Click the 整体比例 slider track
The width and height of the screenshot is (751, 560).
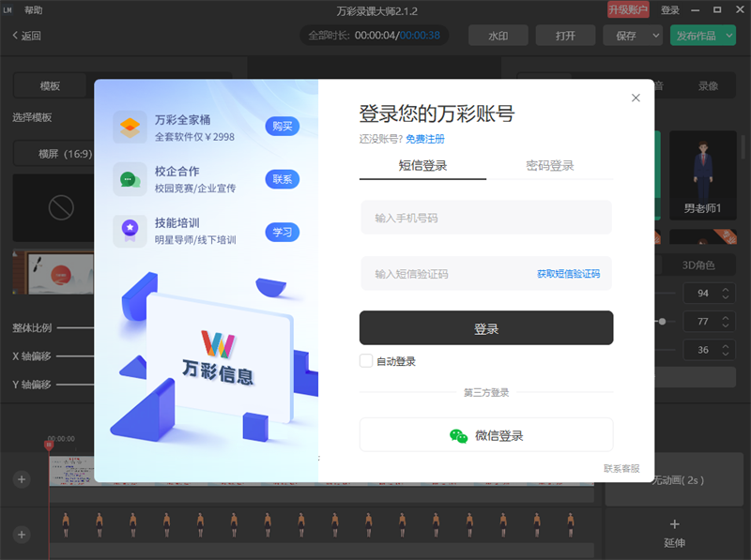75,328
